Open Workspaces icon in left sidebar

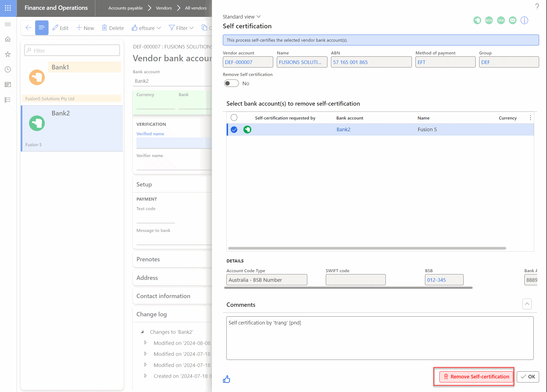8,85
